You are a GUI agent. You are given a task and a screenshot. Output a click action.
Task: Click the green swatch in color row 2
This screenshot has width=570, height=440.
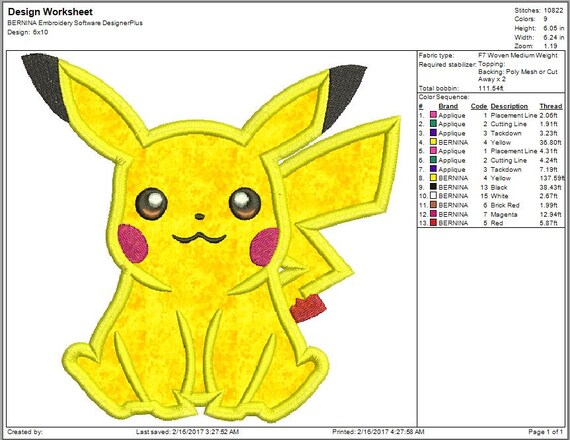coord(433,124)
